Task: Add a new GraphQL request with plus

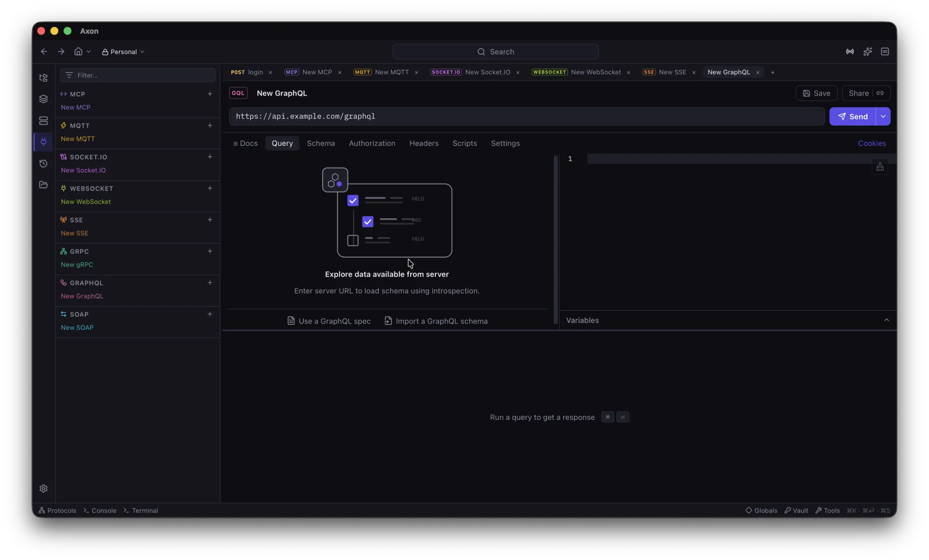Action: point(210,282)
